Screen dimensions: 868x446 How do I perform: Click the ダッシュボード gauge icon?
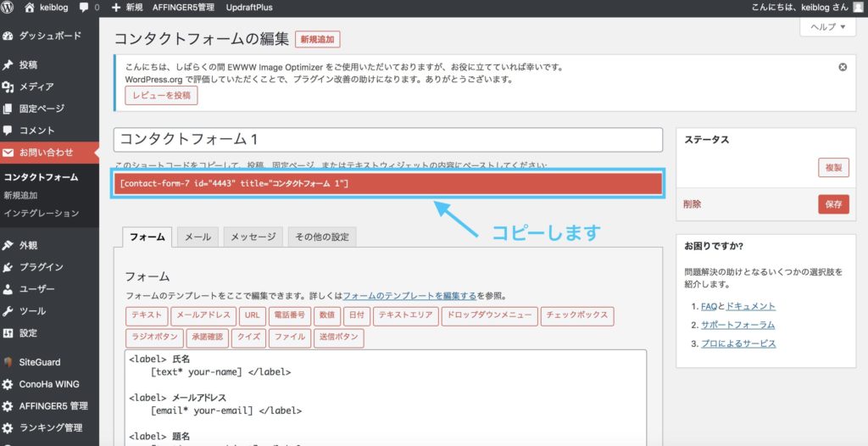tap(8, 36)
